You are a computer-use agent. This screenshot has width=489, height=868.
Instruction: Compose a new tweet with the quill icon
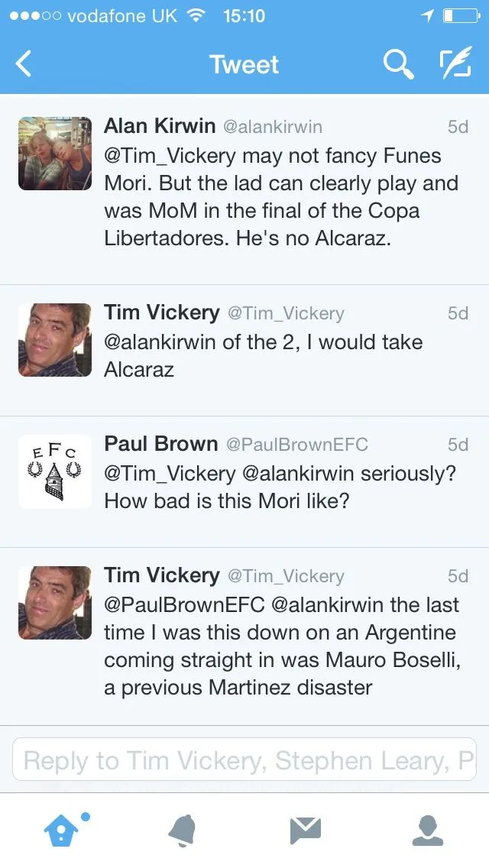pyautogui.click(x=455, y=64)
